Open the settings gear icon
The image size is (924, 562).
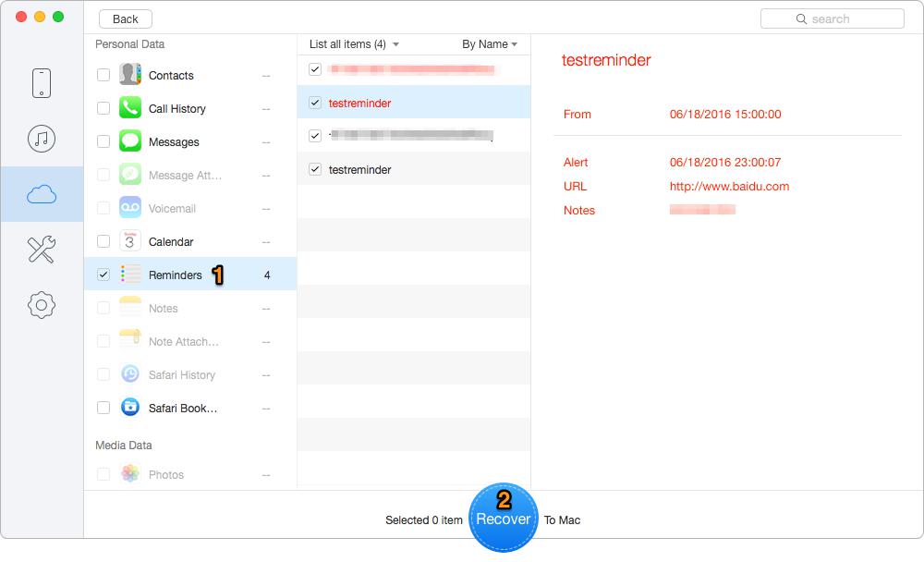[42, 305]
